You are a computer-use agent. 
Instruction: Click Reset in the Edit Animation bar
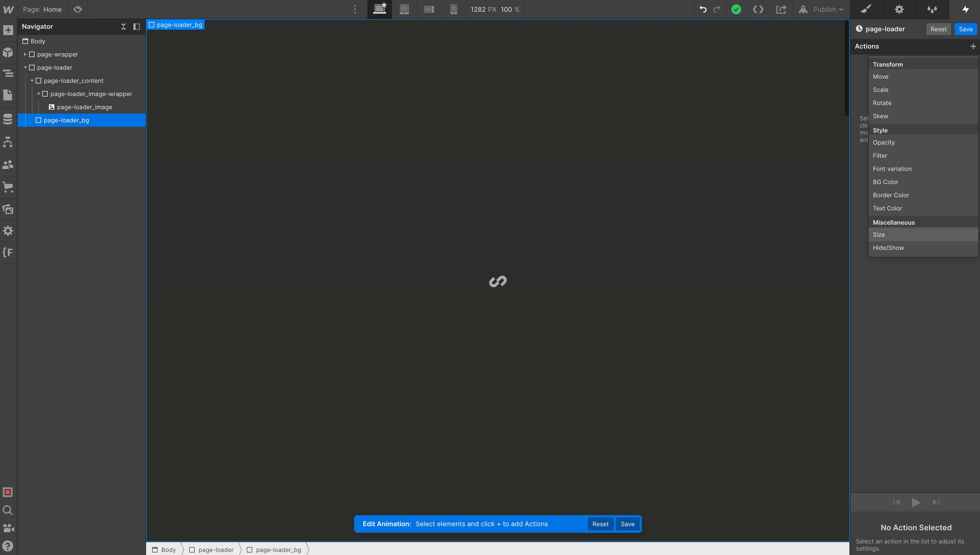click(x=600, y=524)
